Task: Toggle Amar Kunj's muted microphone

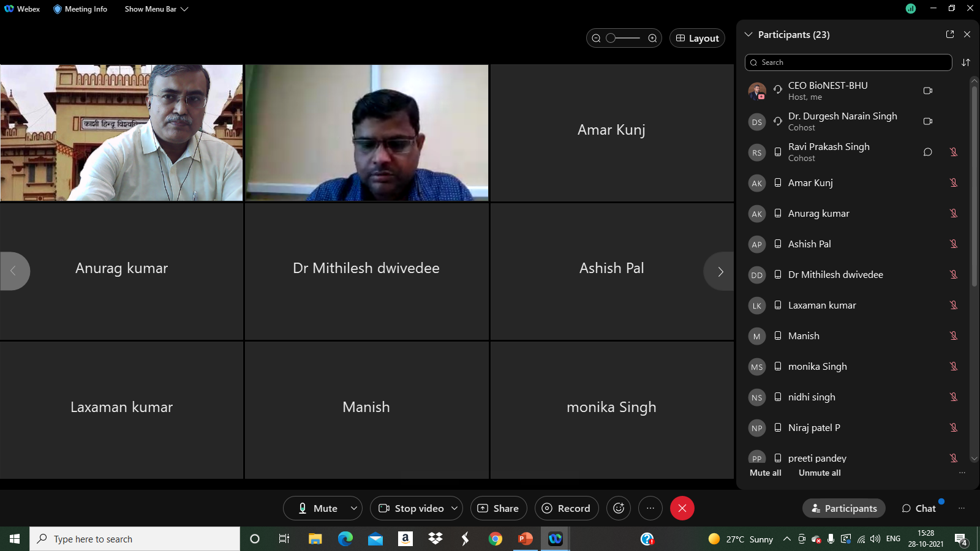Action: (953, 182)
